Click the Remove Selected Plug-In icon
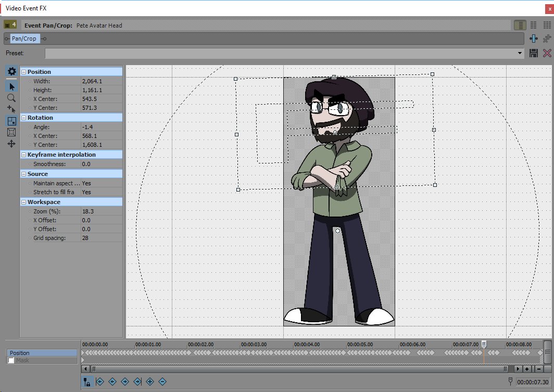 547,39
